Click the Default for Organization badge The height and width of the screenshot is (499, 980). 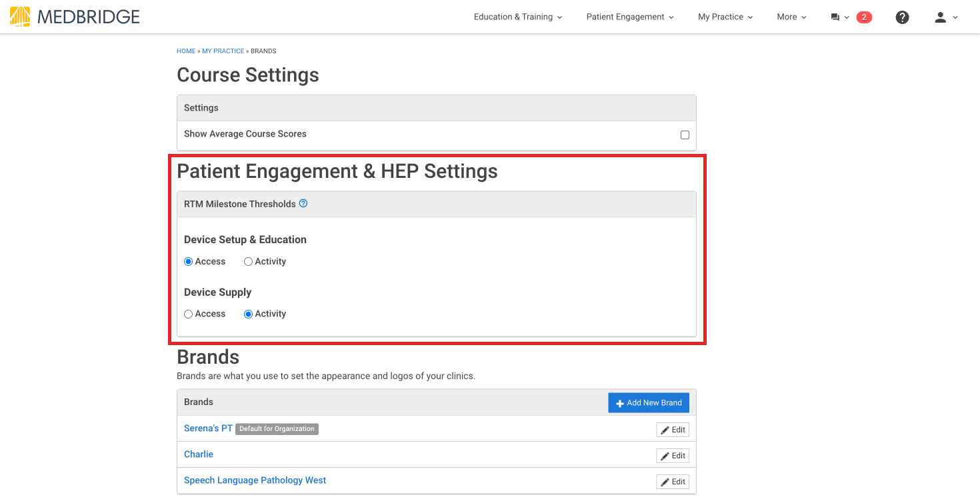click(277, 429)
